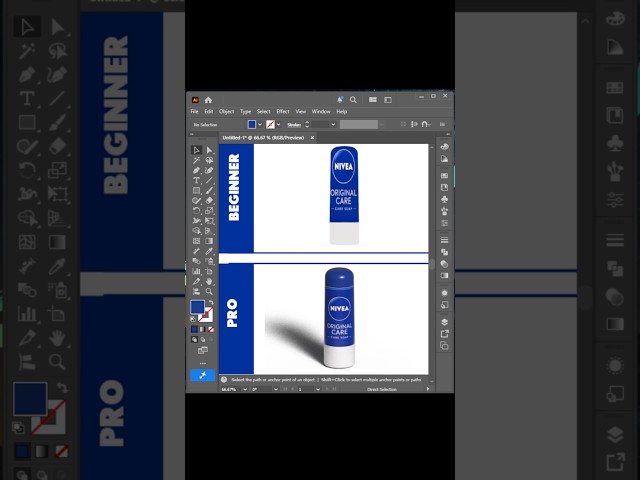The image size is (640, 480).
Task: Select the Eyedropper tool
Action: [x=209, y=251]
